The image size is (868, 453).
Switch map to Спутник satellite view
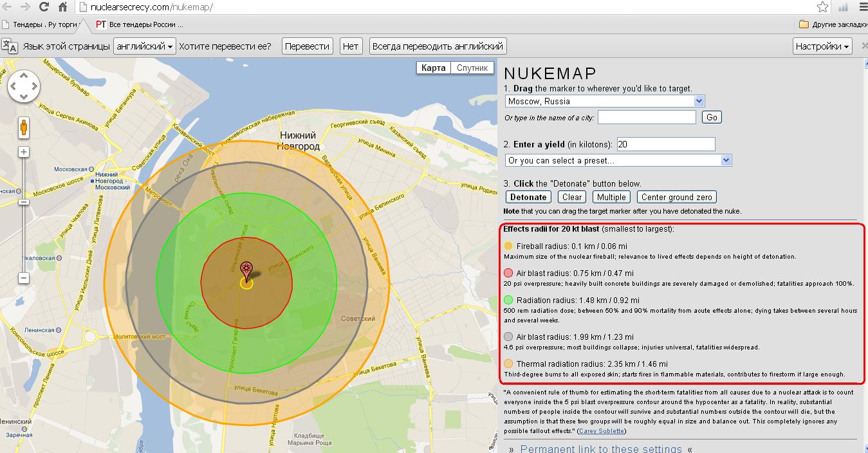tap(472, 68)
